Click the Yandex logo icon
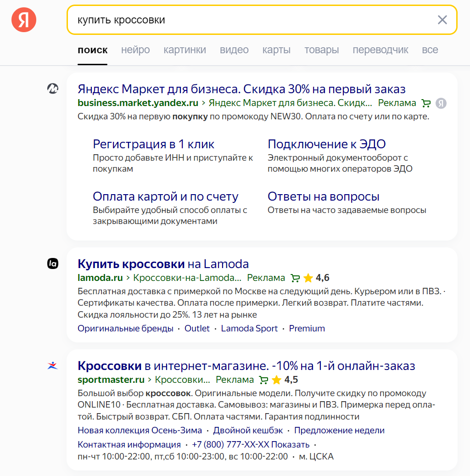This screenshot has height=476, width=470. coord(24,20)
